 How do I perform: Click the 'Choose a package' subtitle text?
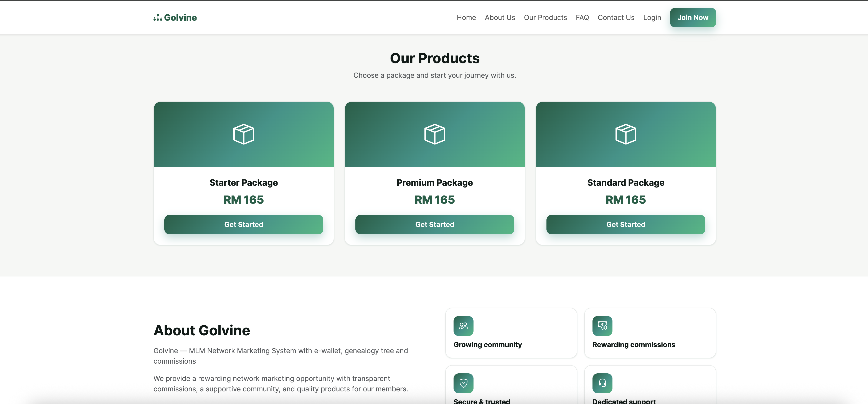[x=435, y=75]
